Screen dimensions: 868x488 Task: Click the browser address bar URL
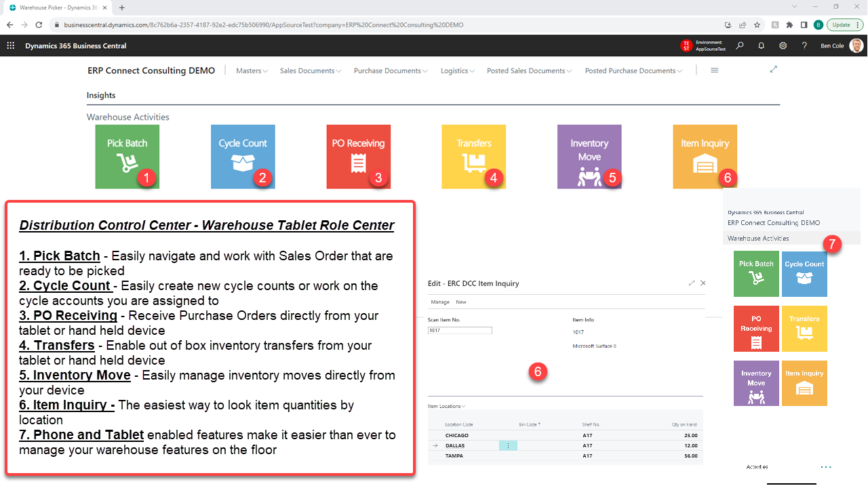(x=264, y=24)
